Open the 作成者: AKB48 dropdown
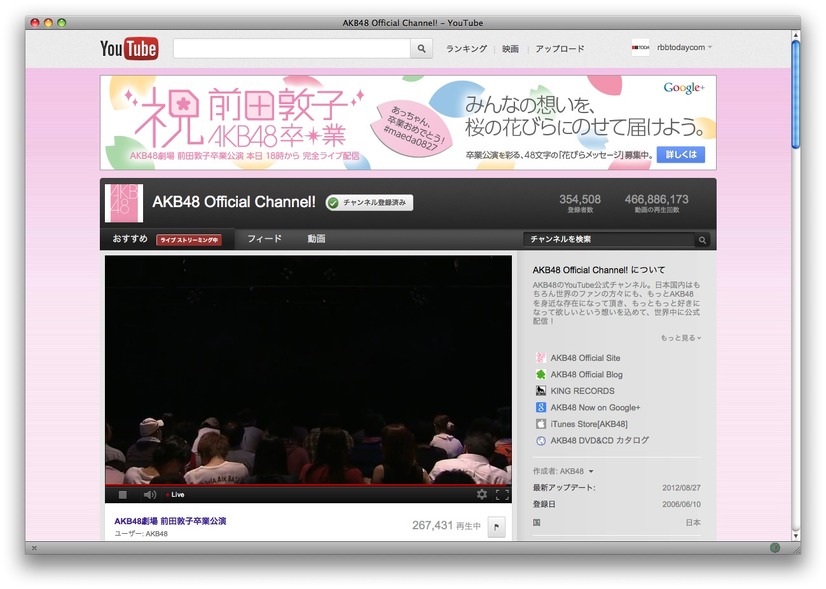Viewport: 826px width, 589px height. [x=563, y=471]
